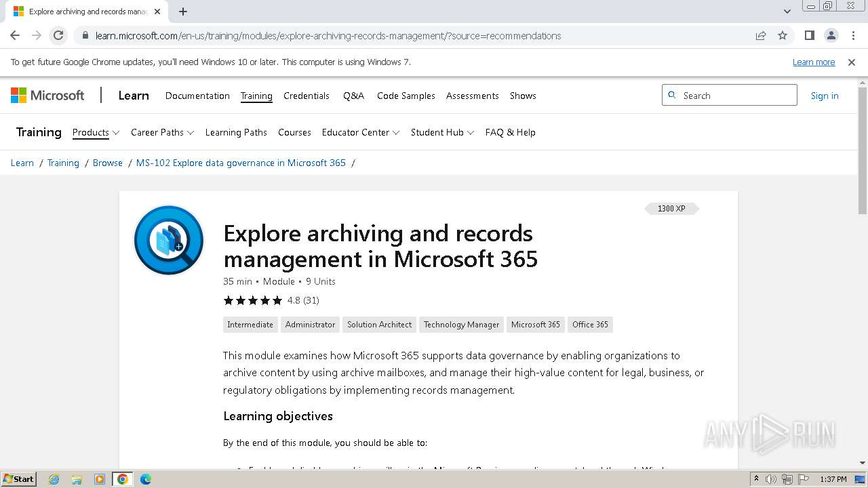Open the Learn more link in the update bar

click(x=814, y=62)
